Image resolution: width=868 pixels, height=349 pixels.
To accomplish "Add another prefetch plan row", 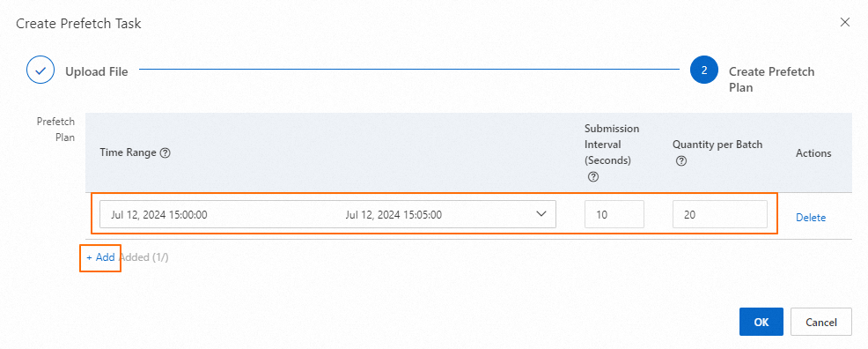I will pyautogui.click(x=100, y=257).
